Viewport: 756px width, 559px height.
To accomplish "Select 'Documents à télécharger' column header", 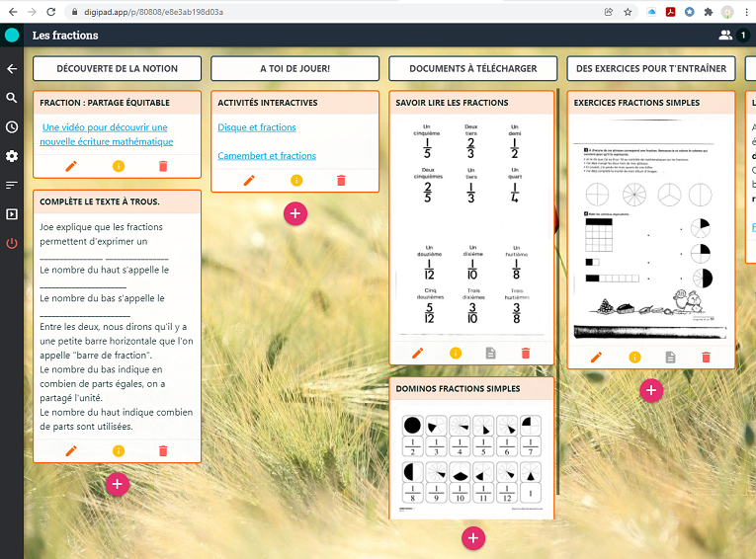I will [x=472, y=68].
